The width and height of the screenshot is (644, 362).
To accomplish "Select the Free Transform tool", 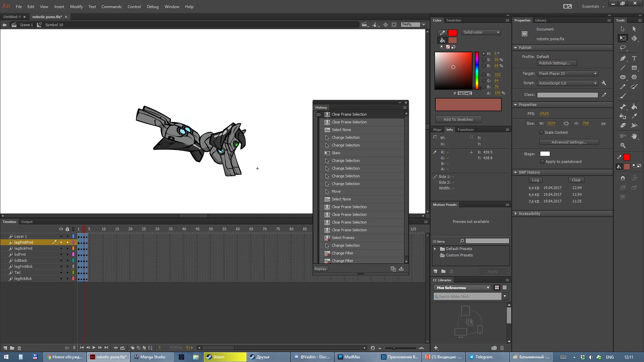I will coord(623,38).
